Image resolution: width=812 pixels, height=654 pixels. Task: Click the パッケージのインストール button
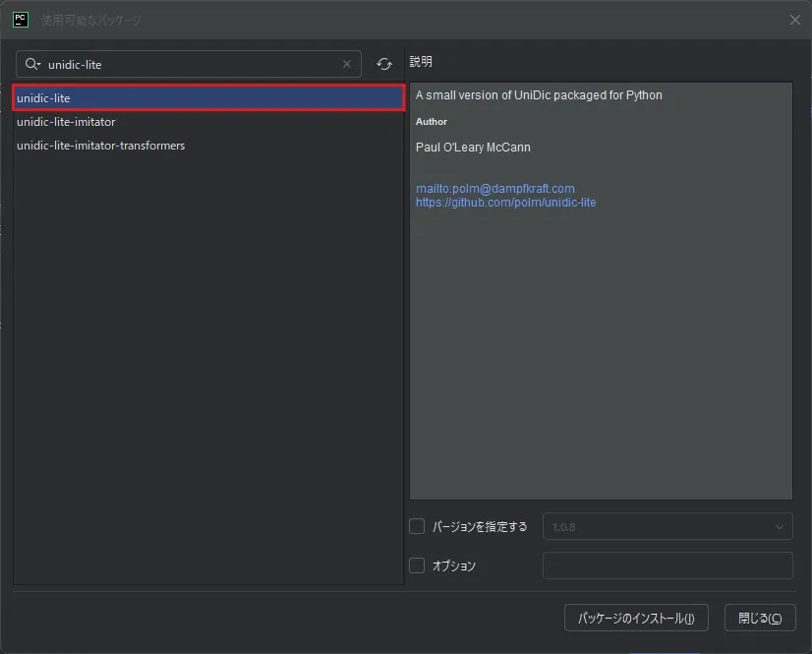636,618
